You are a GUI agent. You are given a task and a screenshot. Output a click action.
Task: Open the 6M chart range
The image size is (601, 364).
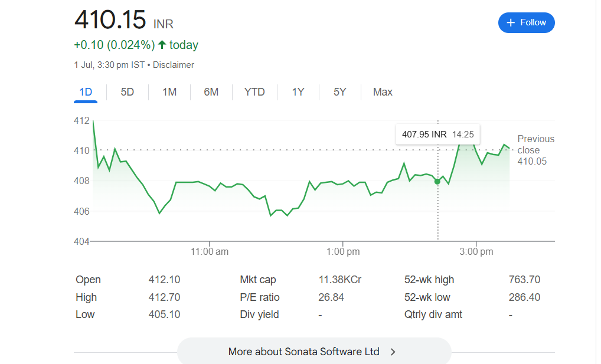211,92
